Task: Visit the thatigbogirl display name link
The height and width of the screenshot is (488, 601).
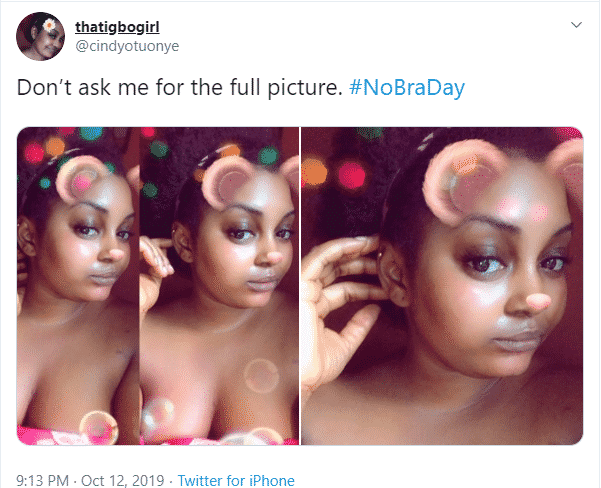Action: click(x=117, y=27)
